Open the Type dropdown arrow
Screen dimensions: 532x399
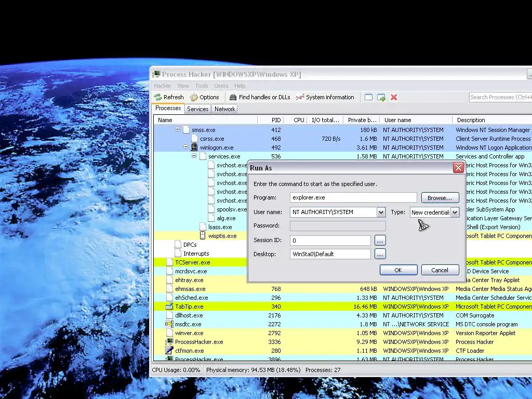click(x=455, y=212)
